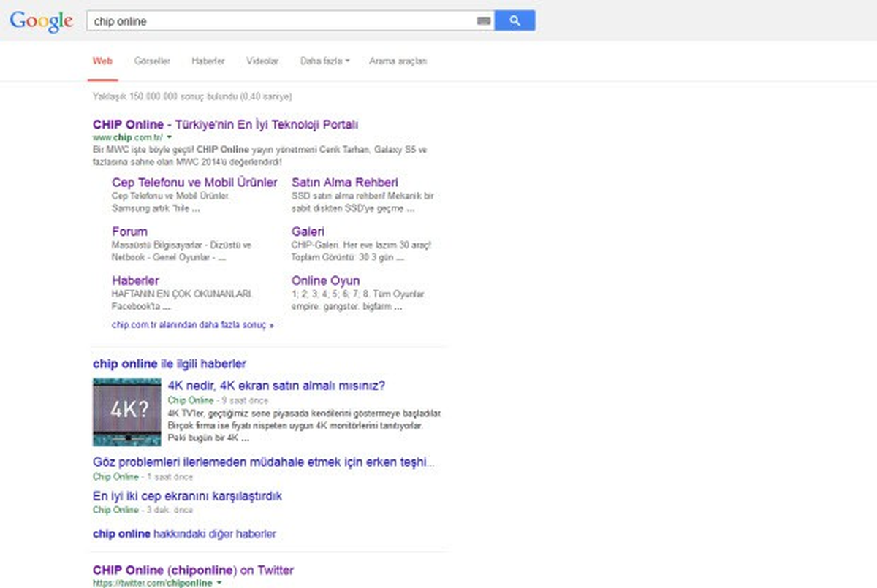Open the on-screen keyboard icon in search box

click(x=484, y=21)
